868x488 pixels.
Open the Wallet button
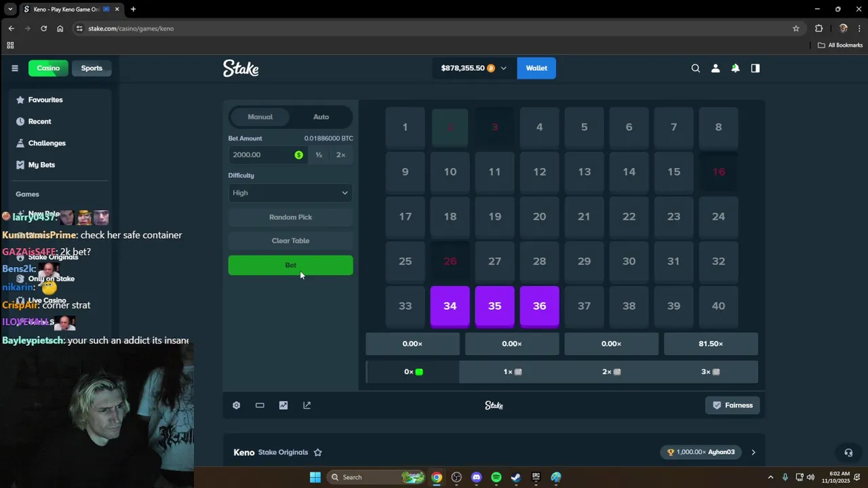tap(536, 68)
